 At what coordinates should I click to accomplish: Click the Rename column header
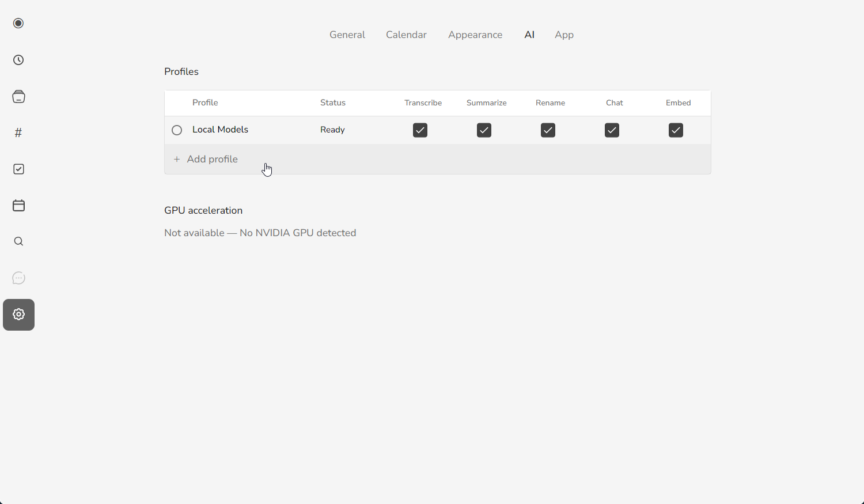point(551,103)
